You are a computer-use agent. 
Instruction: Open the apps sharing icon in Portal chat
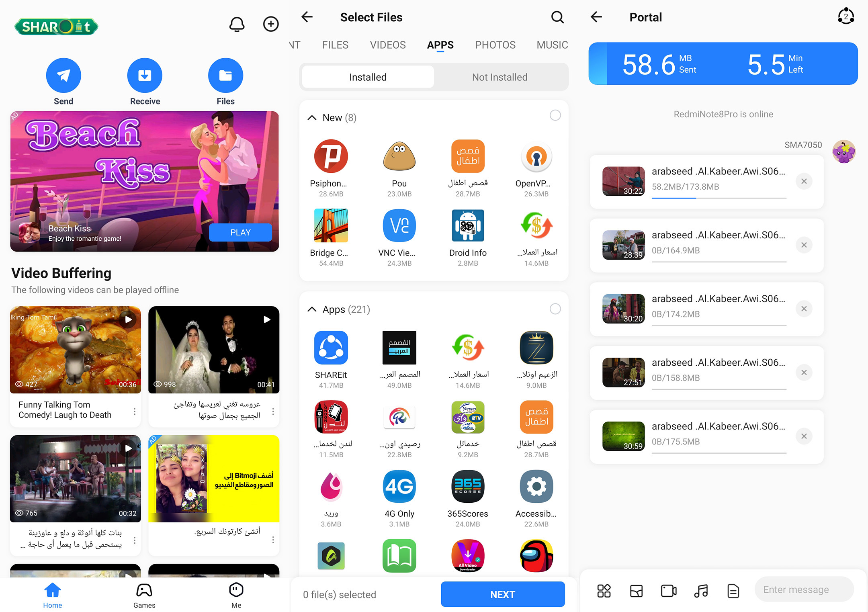[604, 591]
